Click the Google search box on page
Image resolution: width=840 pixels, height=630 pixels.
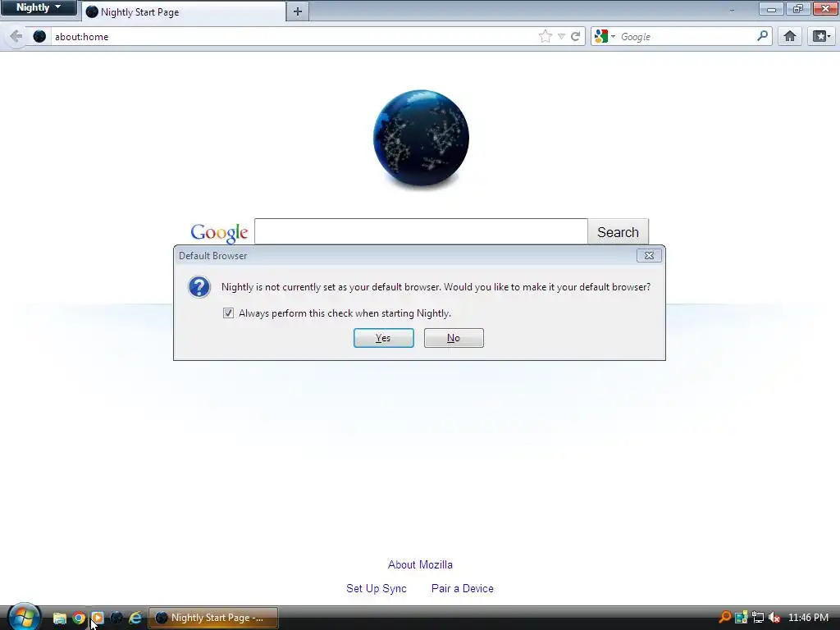[x=421, y=231]
